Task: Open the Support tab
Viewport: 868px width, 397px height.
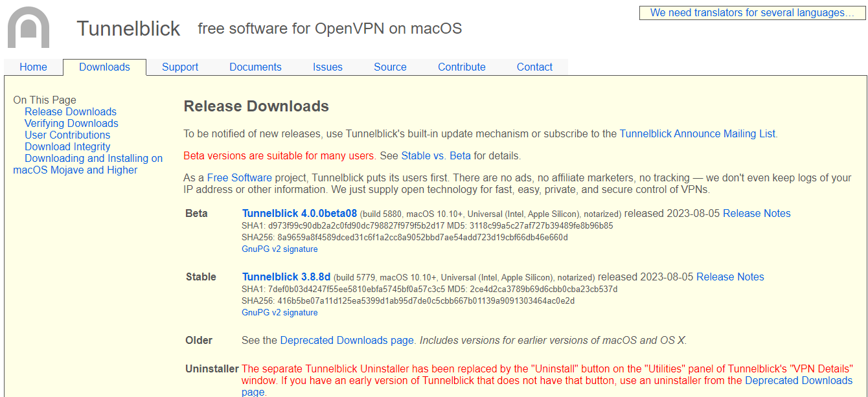Action: [x=180, y=67]
